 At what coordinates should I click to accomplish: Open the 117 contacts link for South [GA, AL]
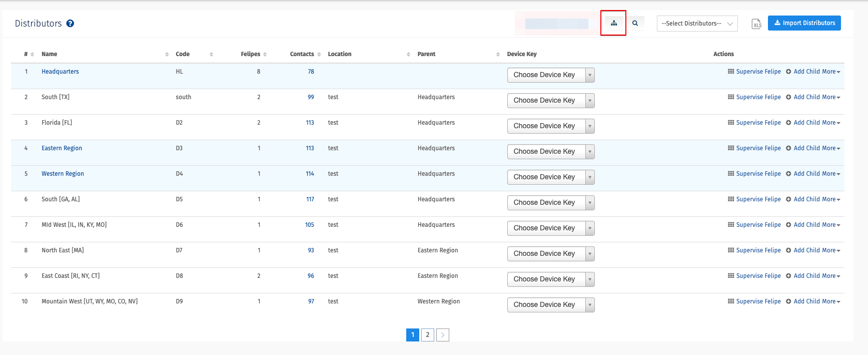[310, 199]
